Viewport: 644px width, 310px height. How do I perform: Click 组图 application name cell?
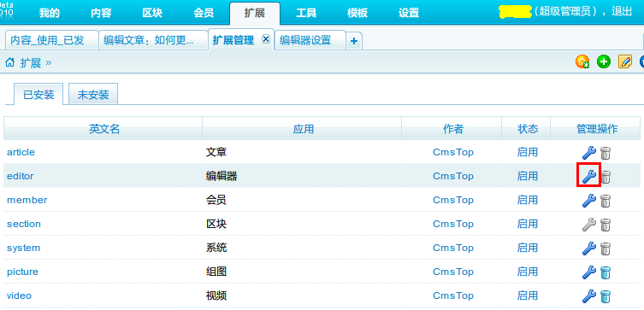pyautogui.click(x=216, y=272)
